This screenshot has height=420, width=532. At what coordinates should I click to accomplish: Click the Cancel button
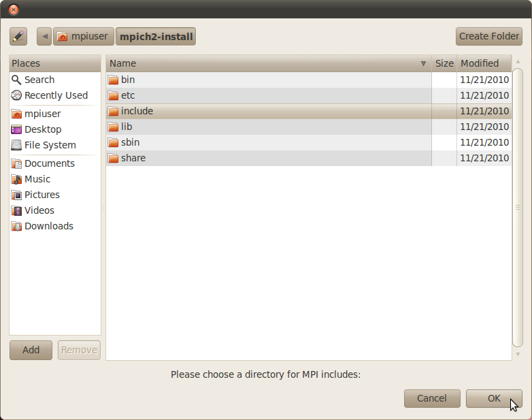pos(432,398)
